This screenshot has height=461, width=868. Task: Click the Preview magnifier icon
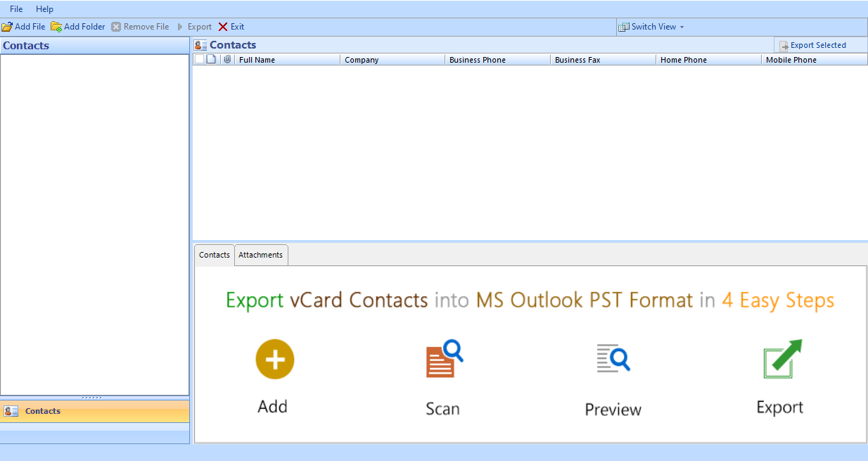click(x=613, y=358)
